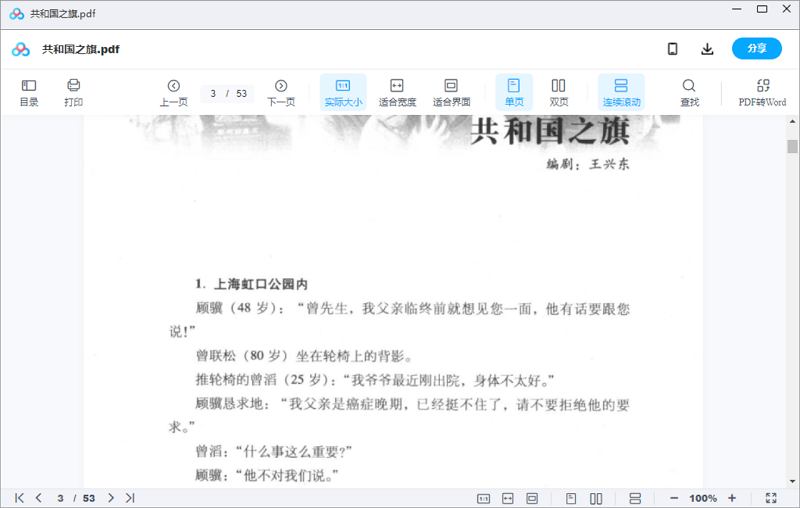Click the download icon in header
Image resolution: width=800 pixels, height=508 pixels.
[707, 49]
